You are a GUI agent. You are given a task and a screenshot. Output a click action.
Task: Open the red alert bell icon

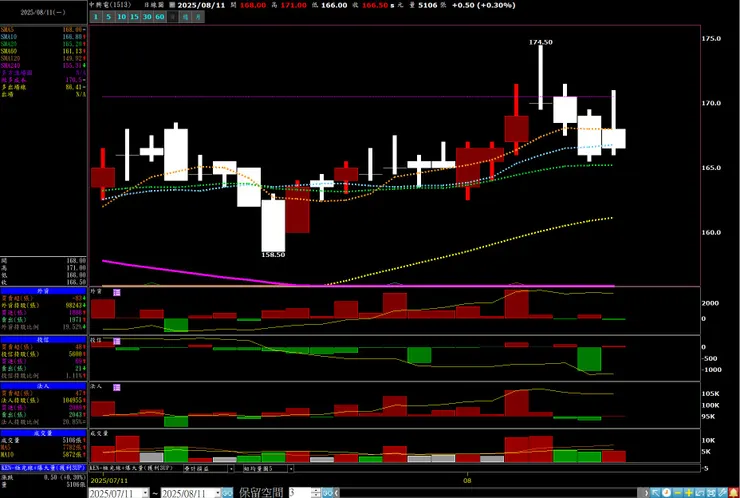coord(734,492)
